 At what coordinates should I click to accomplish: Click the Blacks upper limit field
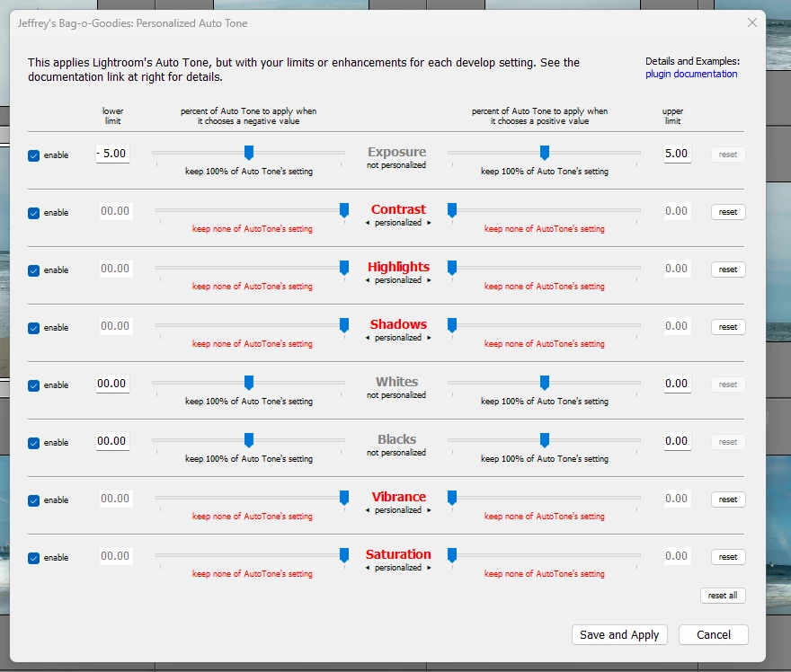[676, 440]
